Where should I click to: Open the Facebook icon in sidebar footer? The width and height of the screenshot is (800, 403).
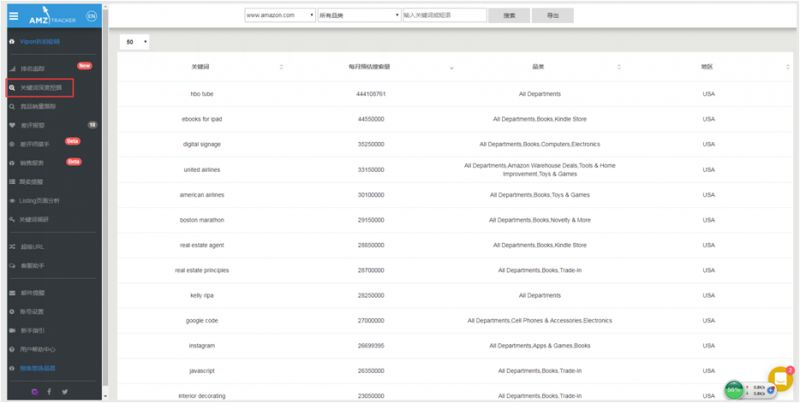point(49,392)
